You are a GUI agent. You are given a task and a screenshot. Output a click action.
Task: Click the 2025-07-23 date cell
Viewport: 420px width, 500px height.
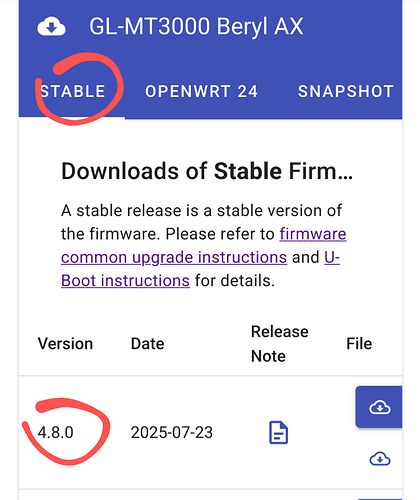pos(172,433)
